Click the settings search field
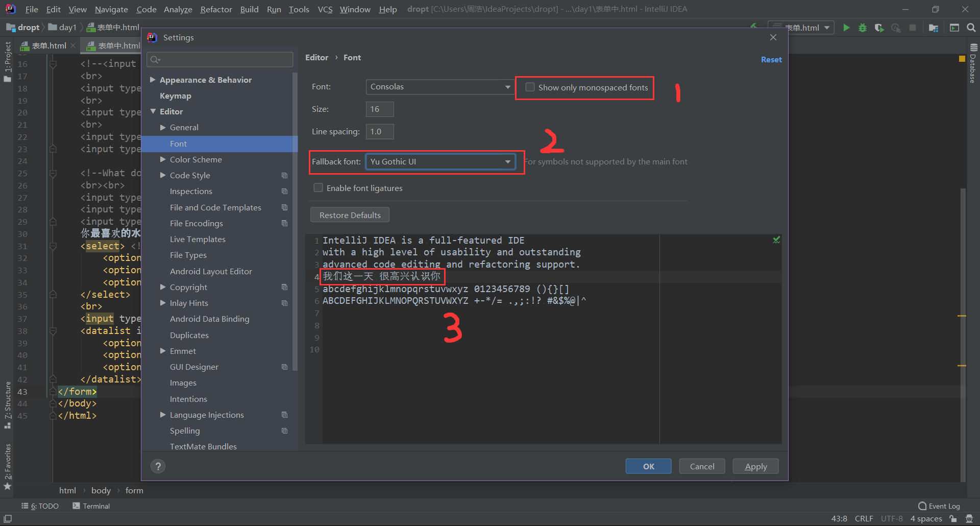 point(220,60)
